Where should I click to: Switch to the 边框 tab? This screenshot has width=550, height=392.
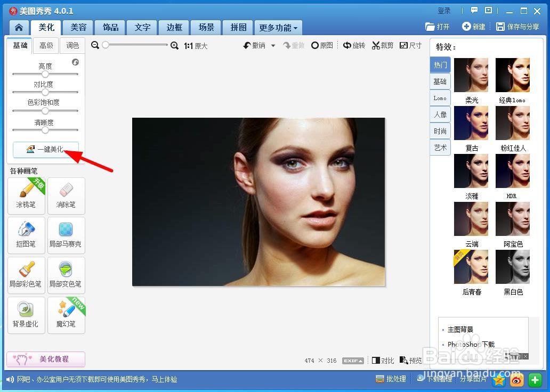coord(174,27)
